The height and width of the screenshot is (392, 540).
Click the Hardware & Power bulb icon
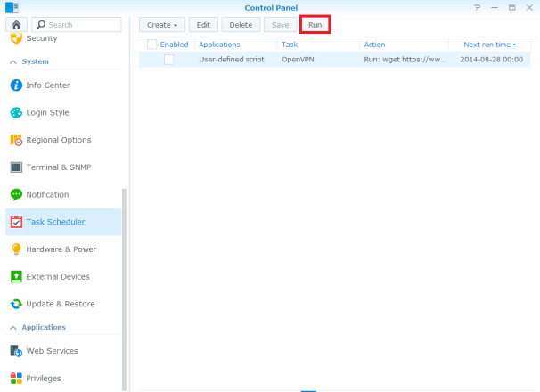coord(16,249)
